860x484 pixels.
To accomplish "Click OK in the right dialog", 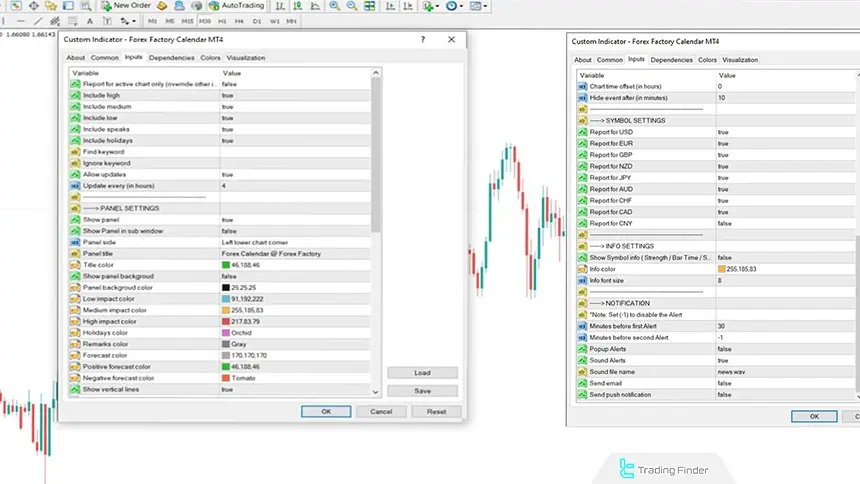I will tap(814, 417).
